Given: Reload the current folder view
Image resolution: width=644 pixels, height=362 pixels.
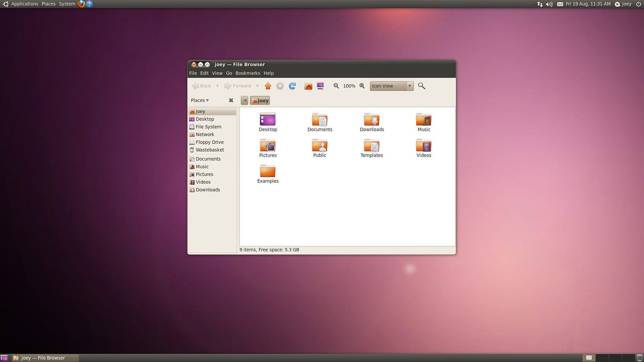Looking at the screenshot, I should pos(292,86).
